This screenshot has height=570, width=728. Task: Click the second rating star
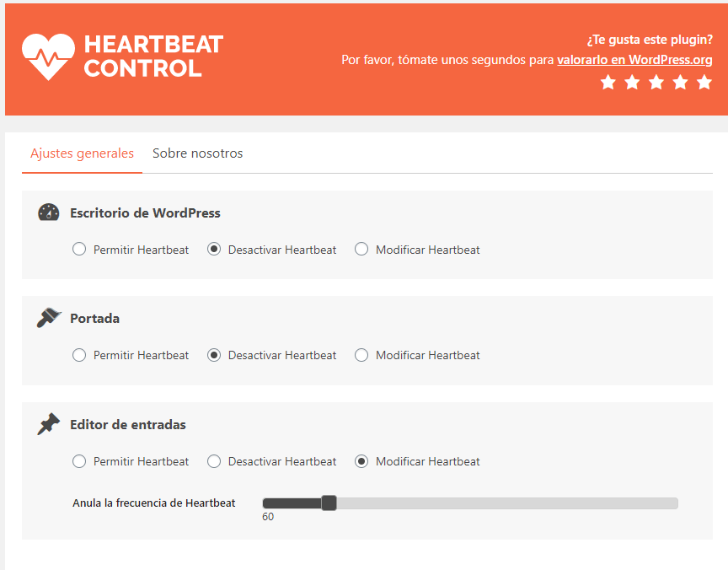pyautogui.click(x=632, y=83)
